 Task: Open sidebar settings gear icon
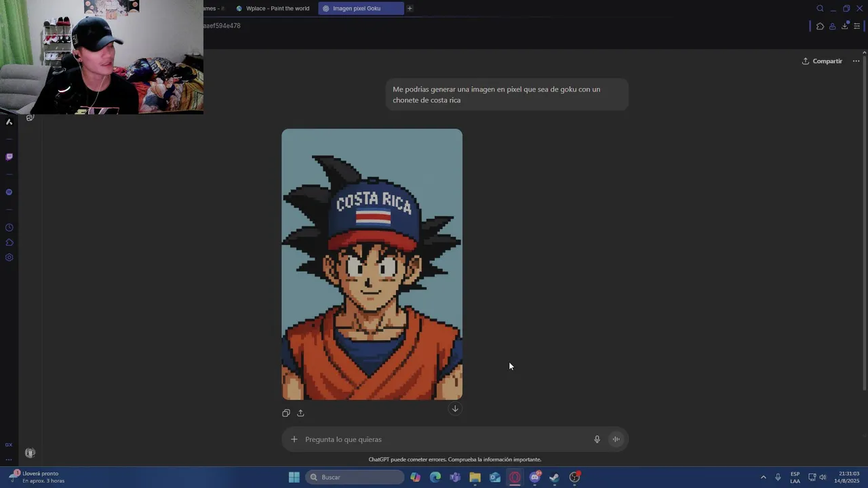[9, 258]
